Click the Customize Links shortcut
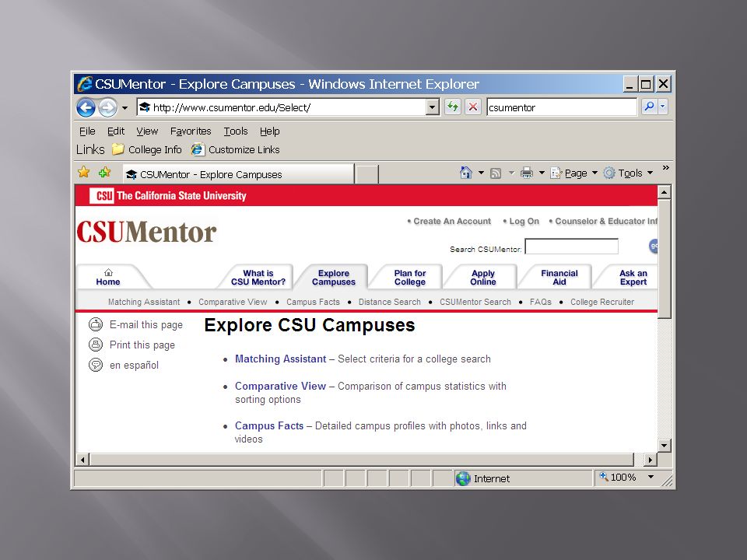 coord(235,149)
